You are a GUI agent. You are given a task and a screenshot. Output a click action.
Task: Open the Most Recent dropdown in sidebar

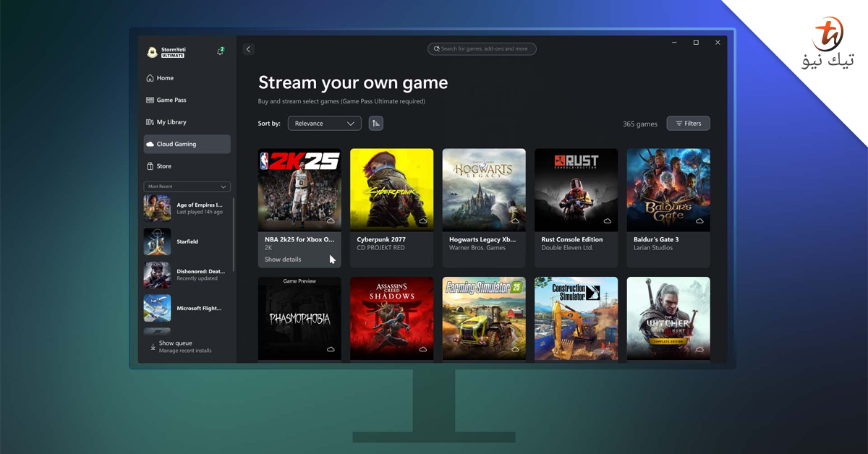coord(187,187)
